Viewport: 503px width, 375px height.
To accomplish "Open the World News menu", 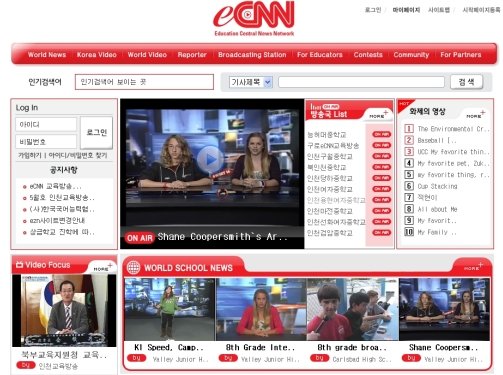I will click(x=47, y=55).
